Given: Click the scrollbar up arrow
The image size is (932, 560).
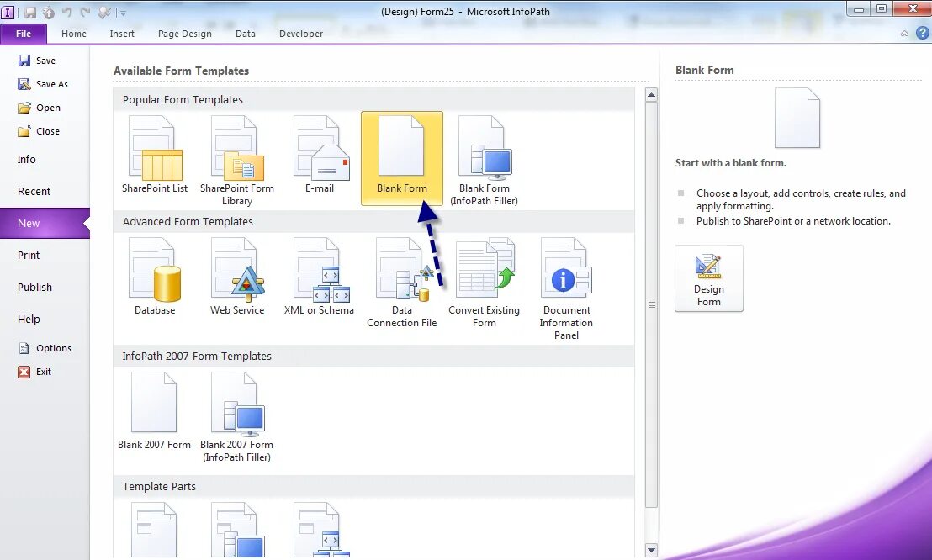Looking at the screenshot, I should pyautogui.click(x=651, y=95).
